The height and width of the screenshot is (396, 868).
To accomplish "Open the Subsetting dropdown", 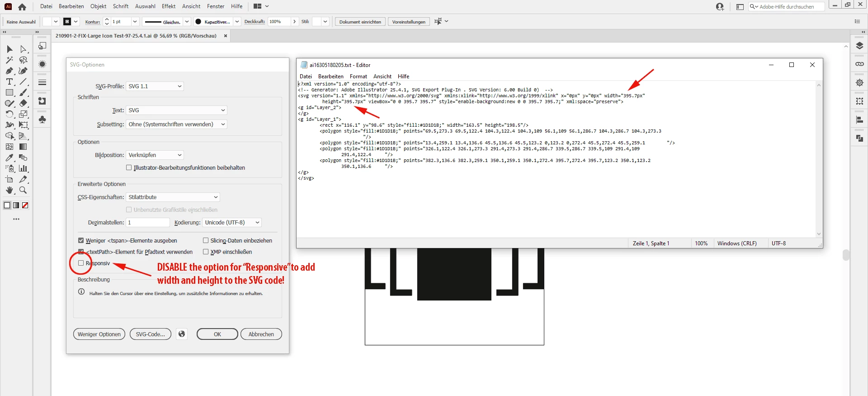I will (176, 124).
